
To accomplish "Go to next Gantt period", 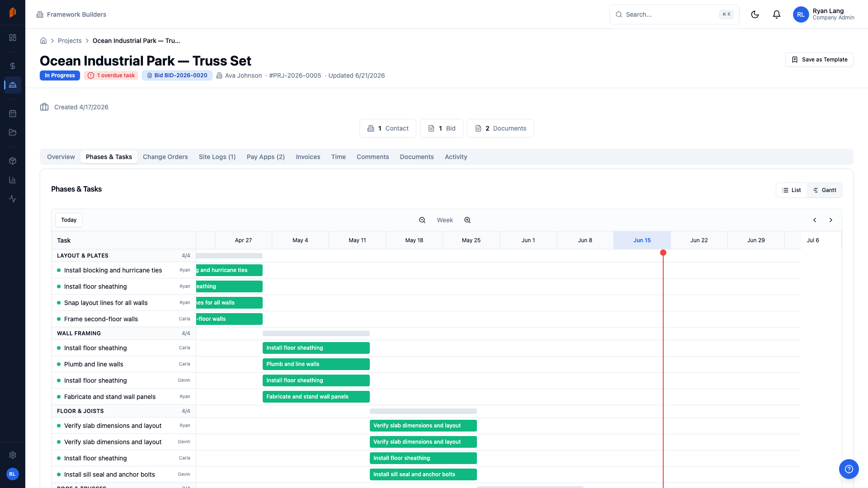I will [x=831, y=220].
